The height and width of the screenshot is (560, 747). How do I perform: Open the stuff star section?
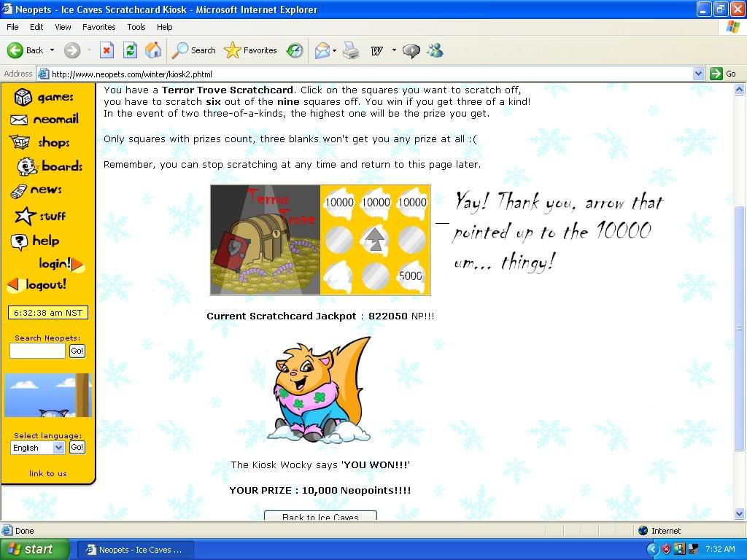(40, 216)
